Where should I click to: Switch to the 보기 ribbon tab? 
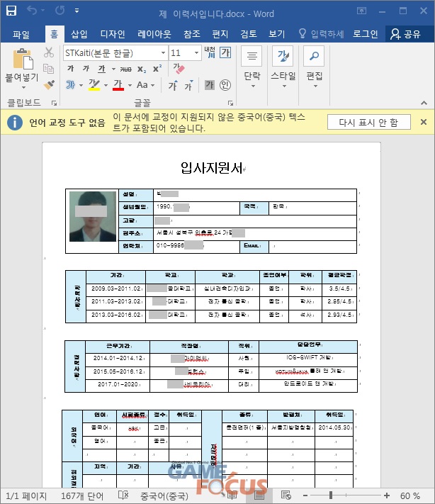pos(277,34)
